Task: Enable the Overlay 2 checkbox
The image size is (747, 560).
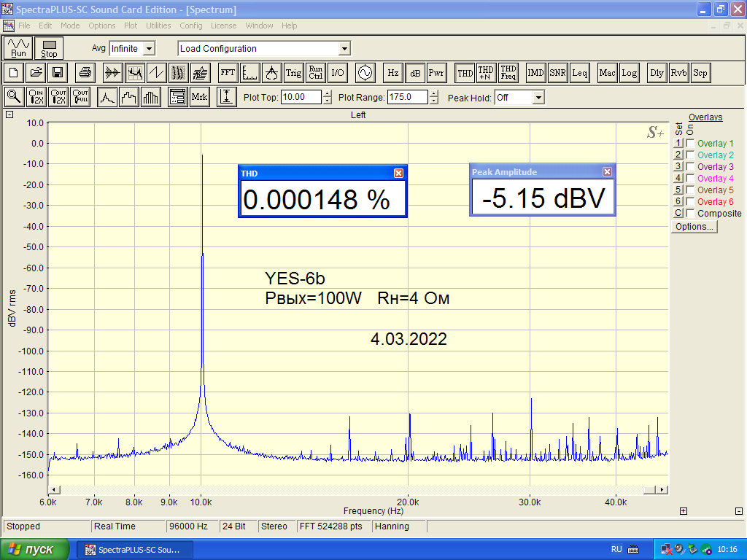Action: pyautogui.click(x=690, y=155)
